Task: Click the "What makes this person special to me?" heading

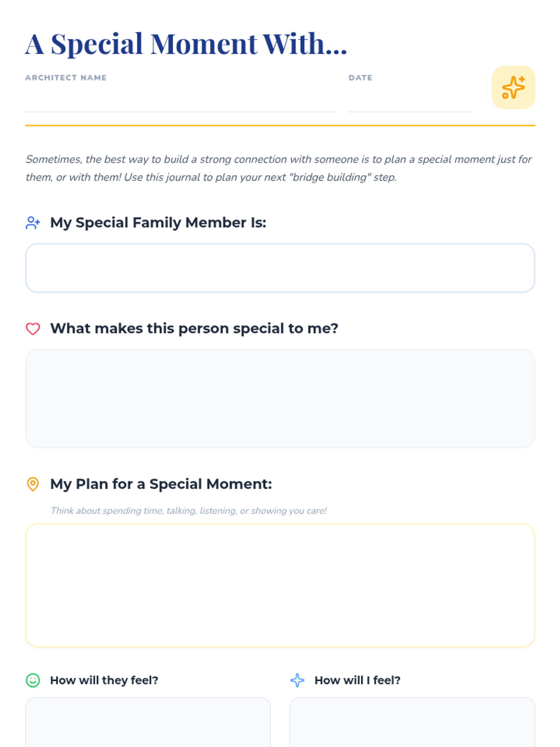Action: [194, 329]
